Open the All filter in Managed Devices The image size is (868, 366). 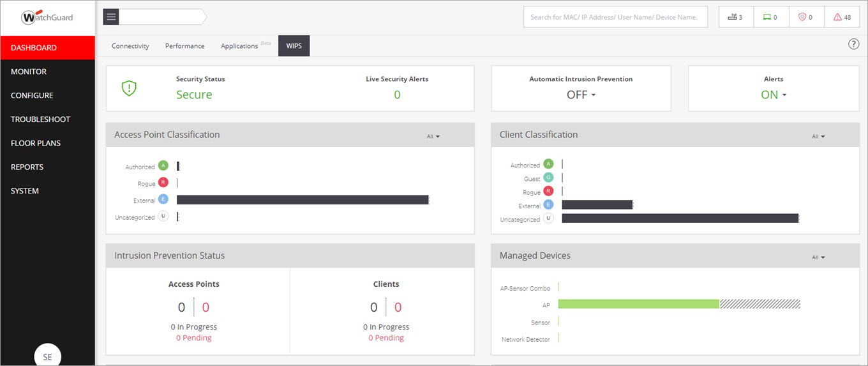(x=818, y=257)
